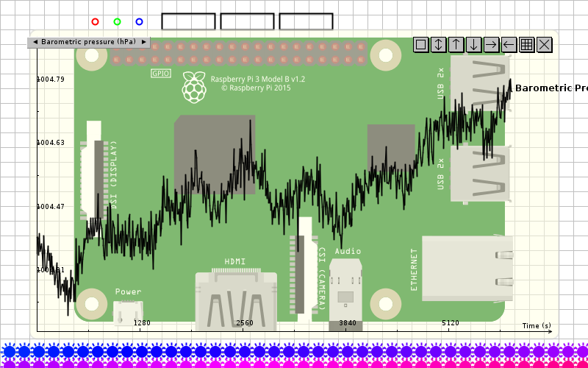Click the Barometric Pre... series label
Viewport: 588px width, 368px height.
[552, 88]
